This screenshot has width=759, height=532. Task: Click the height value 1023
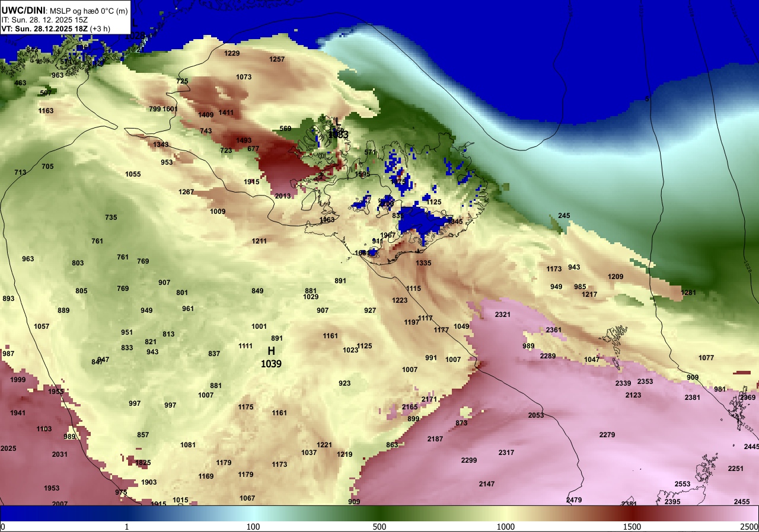350,350
